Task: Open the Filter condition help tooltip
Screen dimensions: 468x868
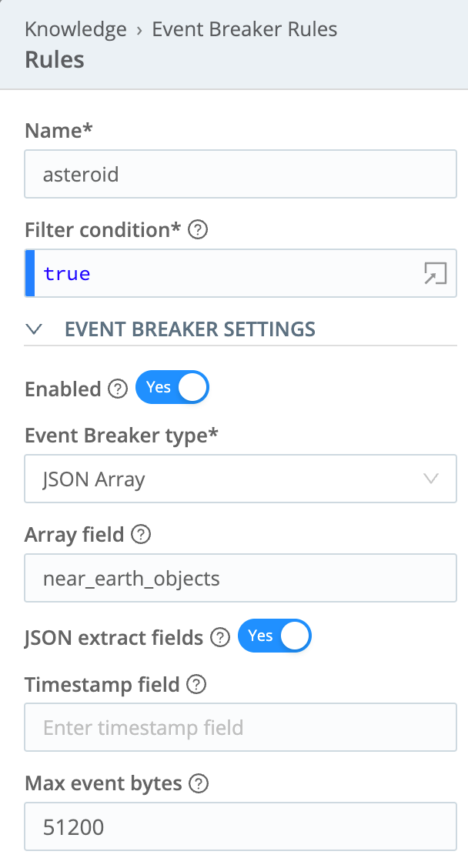Action: click(x=198, y=229)
